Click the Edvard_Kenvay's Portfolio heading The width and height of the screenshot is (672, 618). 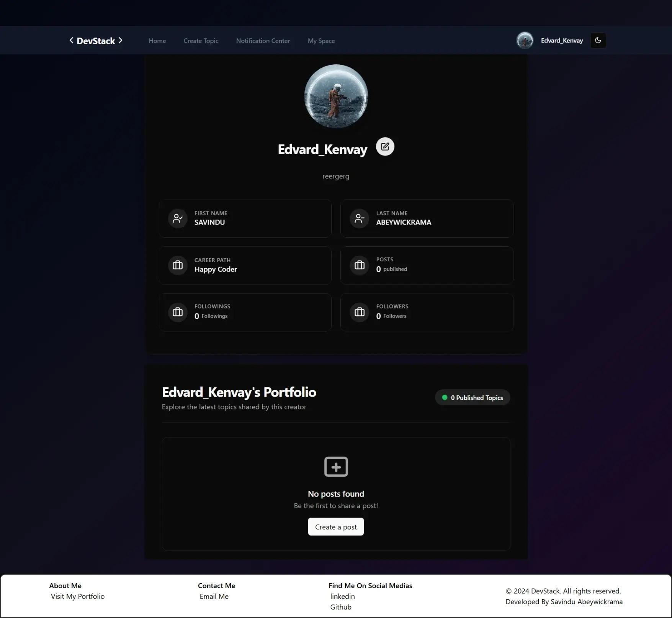[x=239, y=392]
